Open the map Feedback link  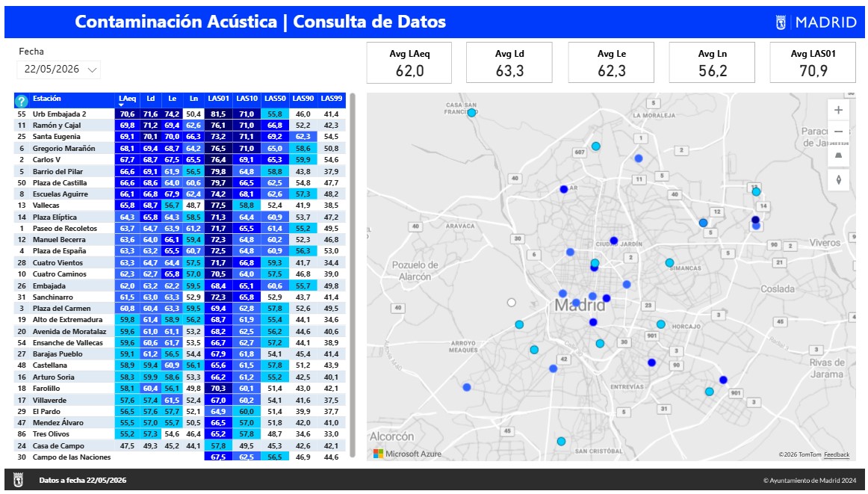837,454
